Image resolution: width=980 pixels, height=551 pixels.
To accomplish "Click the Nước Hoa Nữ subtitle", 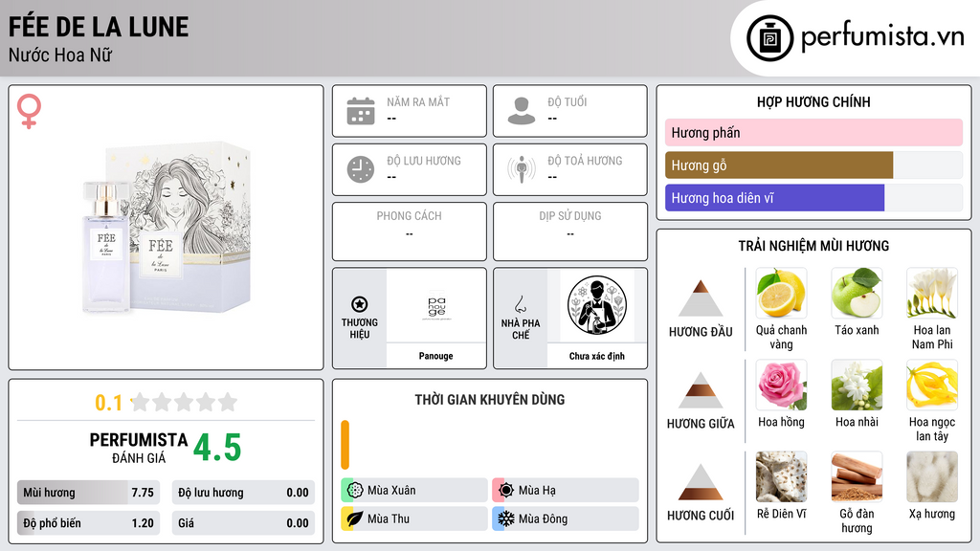I will coord(60,55).
